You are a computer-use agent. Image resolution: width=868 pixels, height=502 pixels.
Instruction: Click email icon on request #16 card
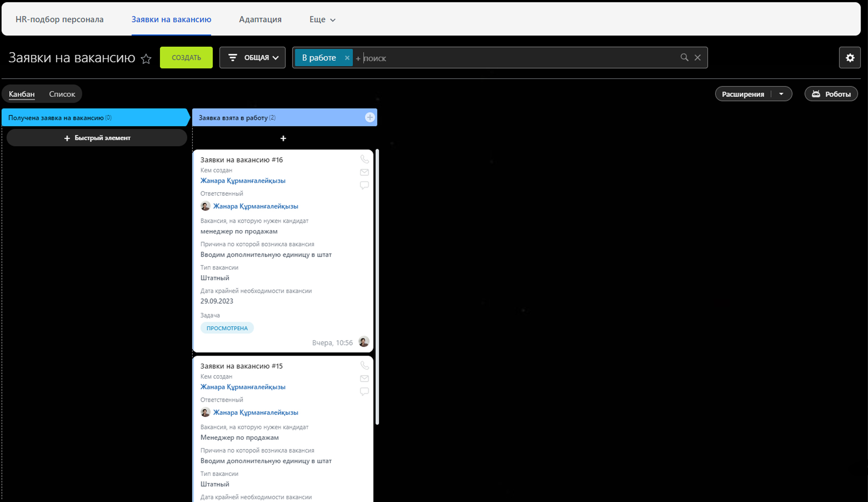tap(364, 172)
